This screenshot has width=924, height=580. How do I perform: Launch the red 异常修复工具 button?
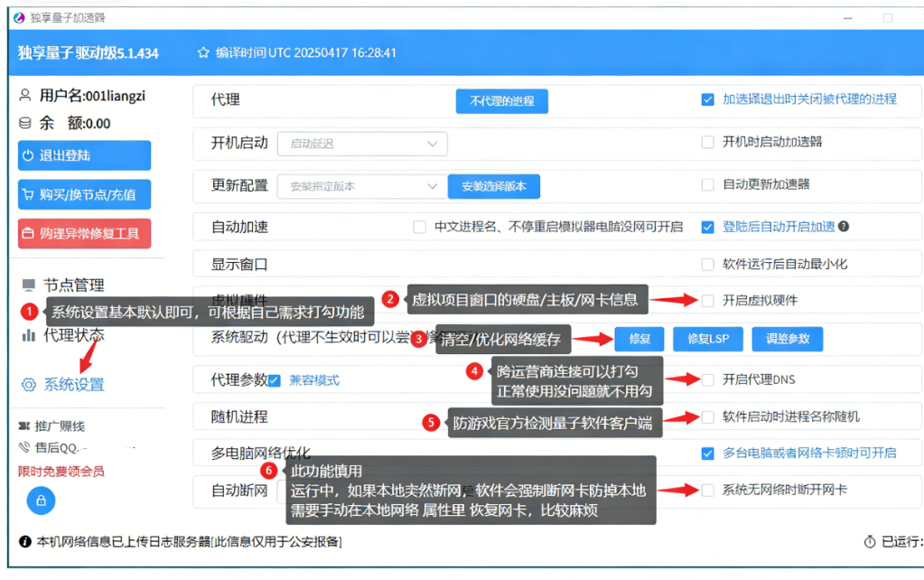pos(84,233)
